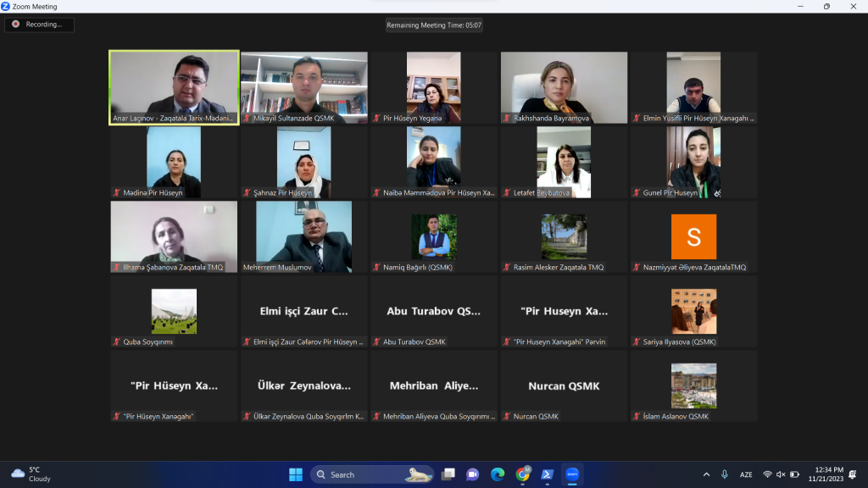
Task: Open the Windows Start menu
Action: (296, 474)
